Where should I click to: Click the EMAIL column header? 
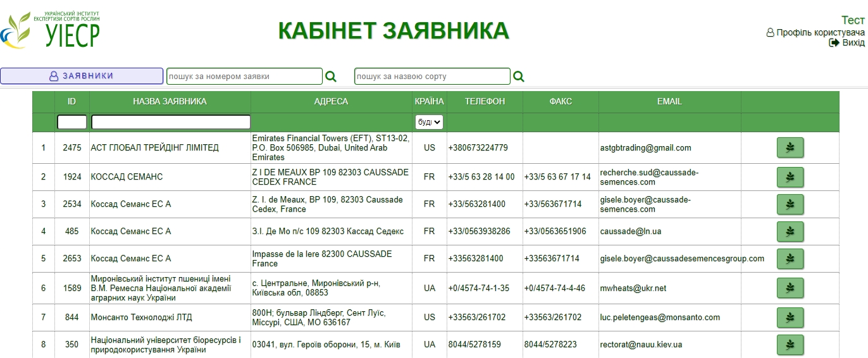[669, 101]
